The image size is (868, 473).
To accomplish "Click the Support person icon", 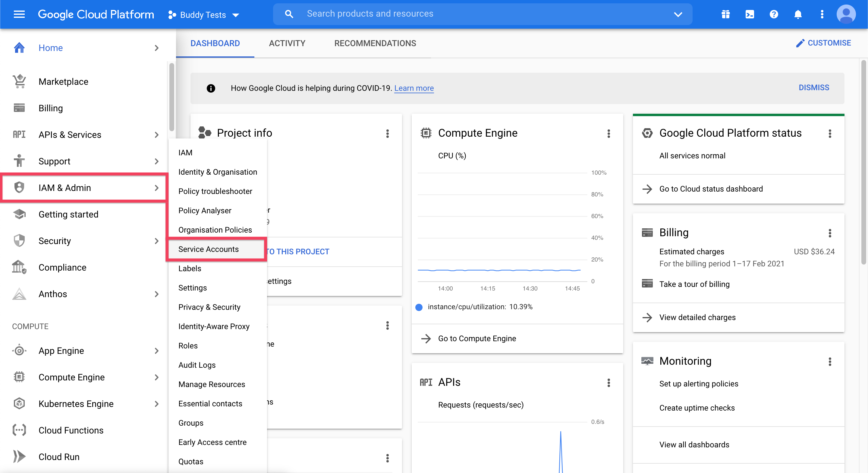I will [19, 161].
